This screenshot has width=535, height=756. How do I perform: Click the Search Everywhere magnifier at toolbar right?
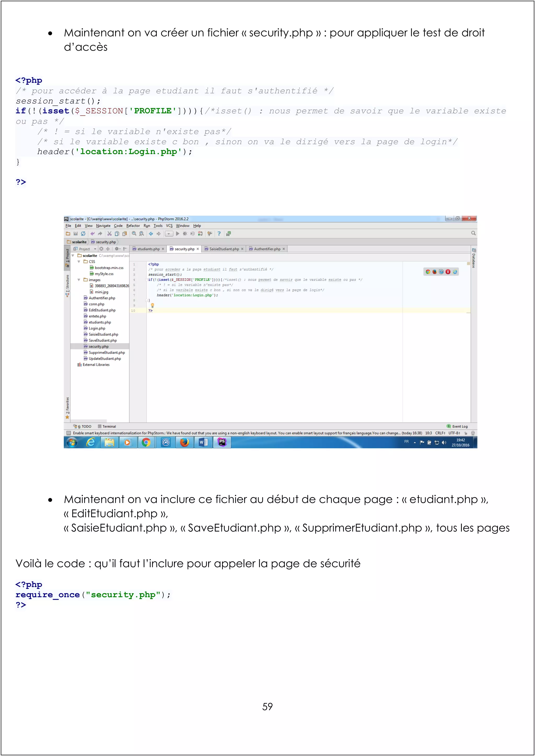473,233
